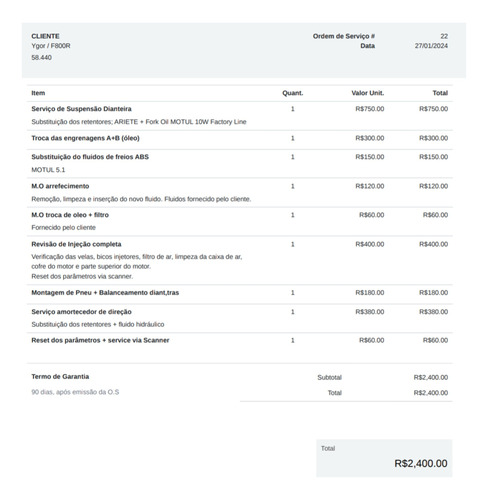
Task: Click the Valor Unit. column header
Action: pos(368,93)
